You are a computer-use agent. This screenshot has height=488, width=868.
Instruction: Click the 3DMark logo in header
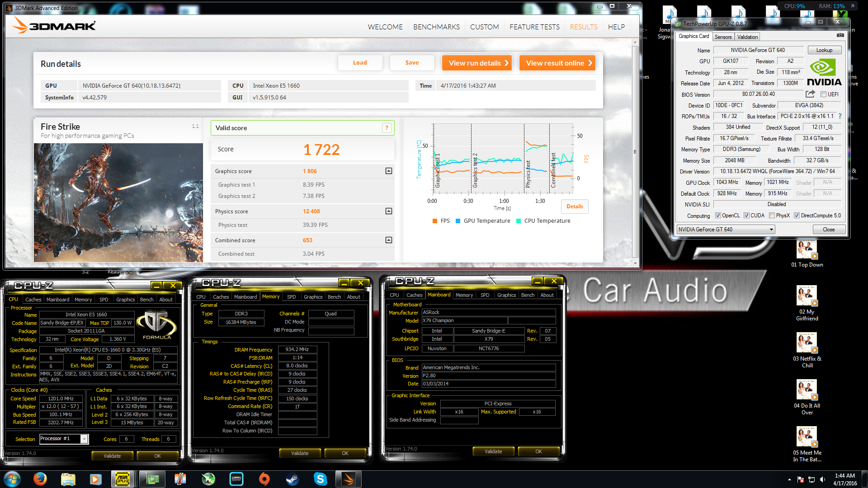53,26
